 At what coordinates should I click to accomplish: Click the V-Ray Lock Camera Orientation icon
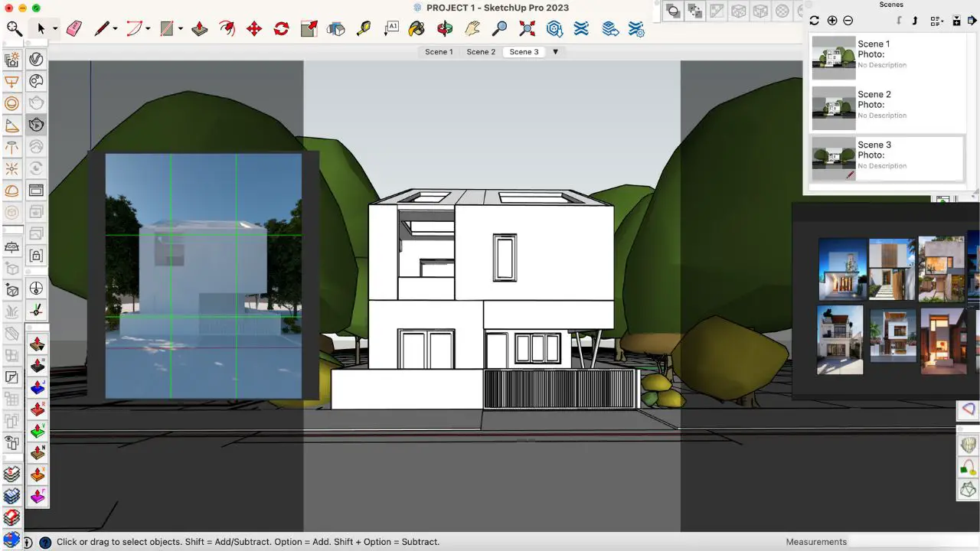(36, 255)
